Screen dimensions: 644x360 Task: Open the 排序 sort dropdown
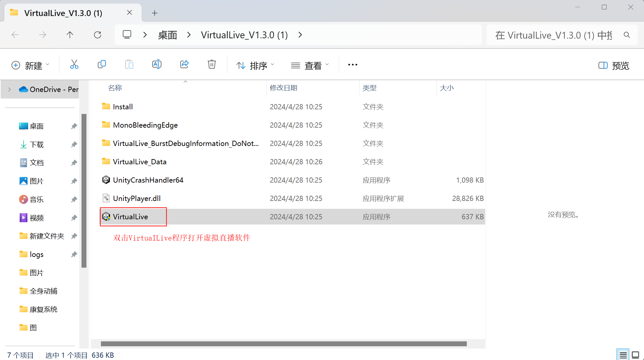[255, 65]
